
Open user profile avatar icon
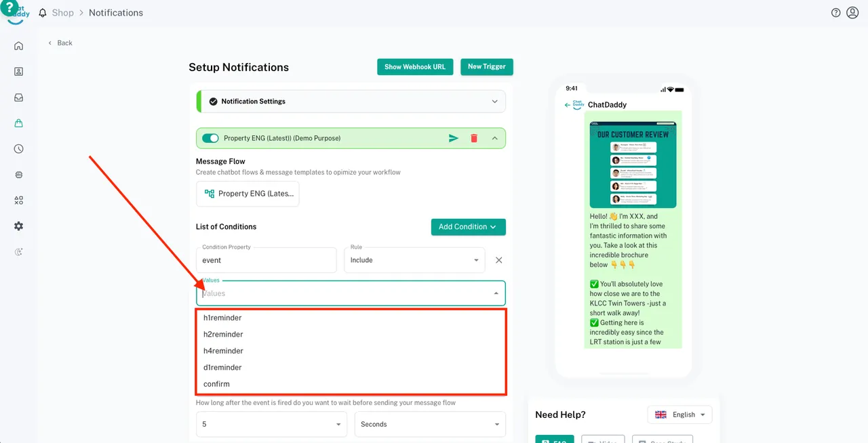852,13
